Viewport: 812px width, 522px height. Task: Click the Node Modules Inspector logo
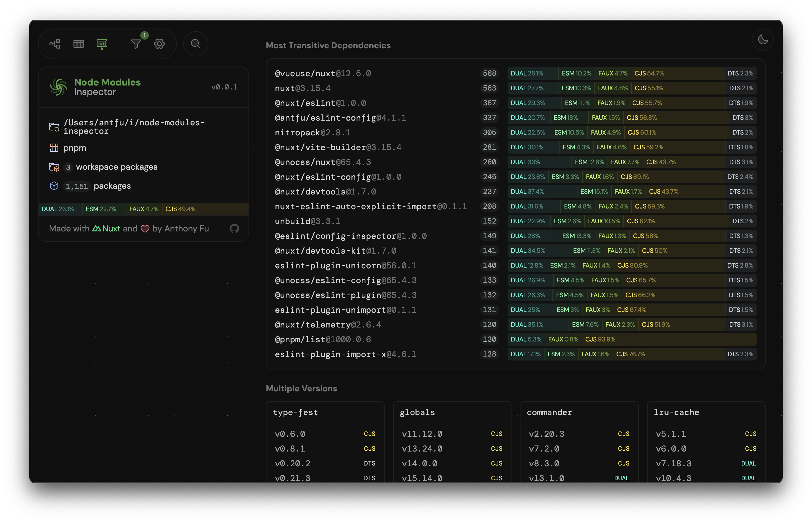(x=58, y=87)
